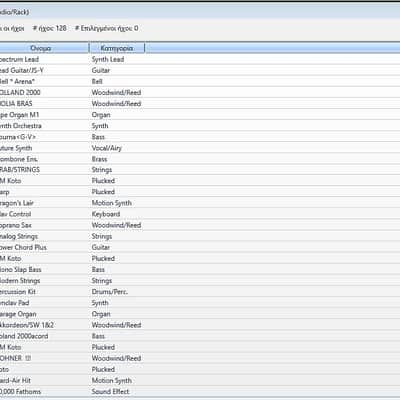Sort list by the Κατηγορία column header
The height and width of the screenshot is (400, 400).
[x=117, y=48]
